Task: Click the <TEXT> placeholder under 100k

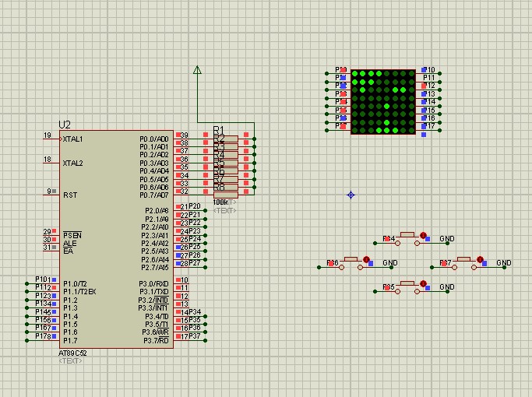Action: (224, 210)
